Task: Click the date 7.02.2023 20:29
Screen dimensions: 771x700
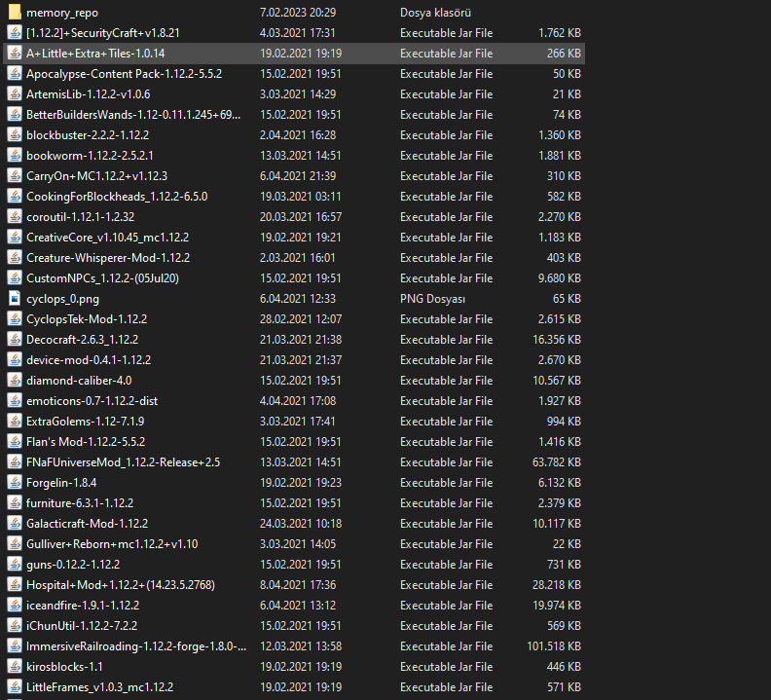Action: point(298,13)
